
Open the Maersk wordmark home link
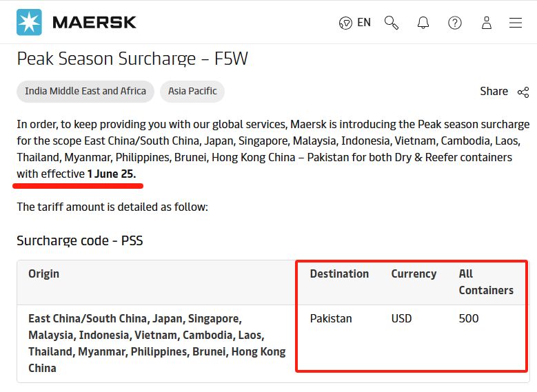(x=94, y=23)
